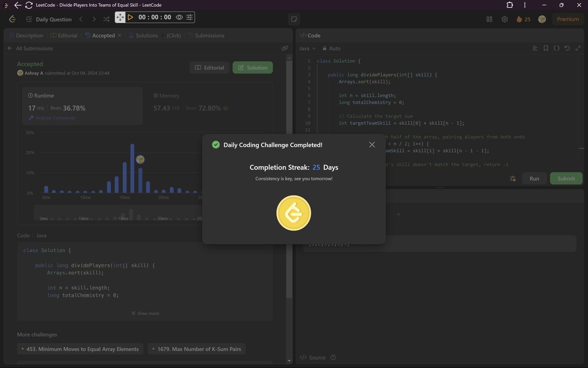The width and height of the screenshot is (588, 368).
Task: Add a new testcase with plus icon
Action: coord(398,214)
